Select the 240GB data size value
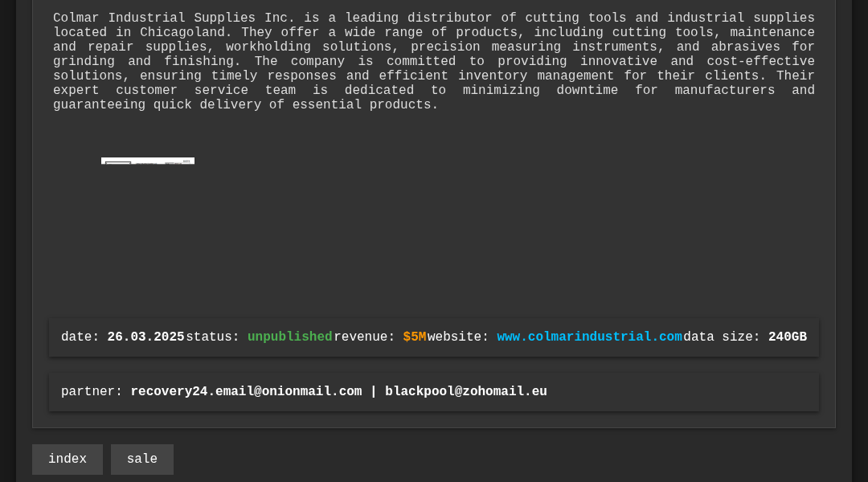Screen dimensions: 868x482 coord(787,337)
